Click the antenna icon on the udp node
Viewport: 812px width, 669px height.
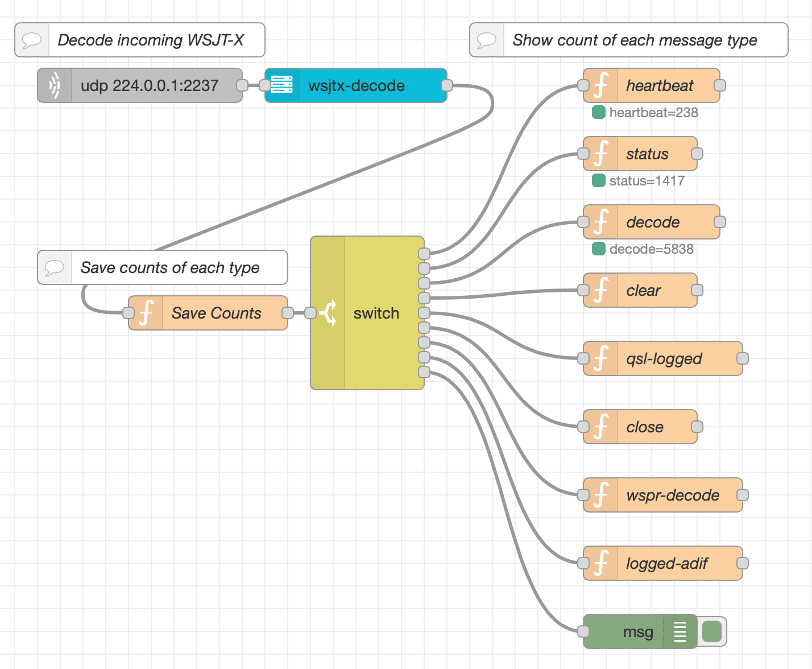tap(55, 85)
